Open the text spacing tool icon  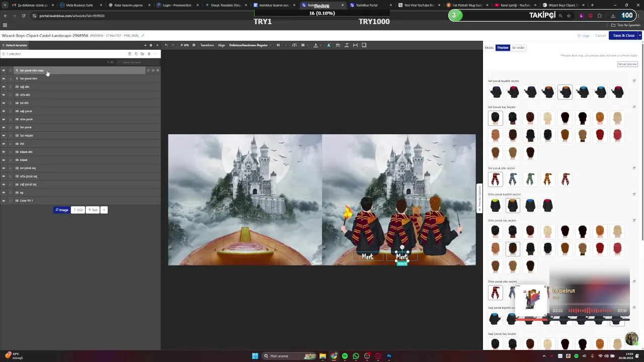(294, 45)
